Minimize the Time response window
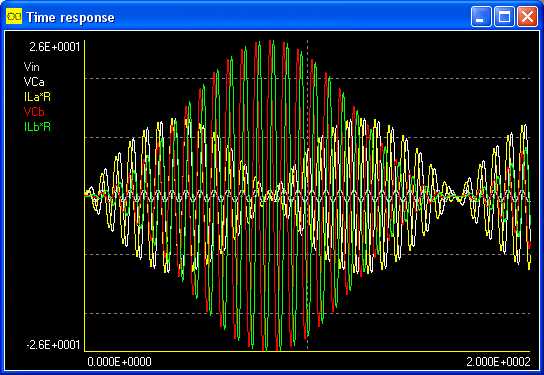Image resolution: width=544 pixels, height=375 pixels. click(481, 16)
